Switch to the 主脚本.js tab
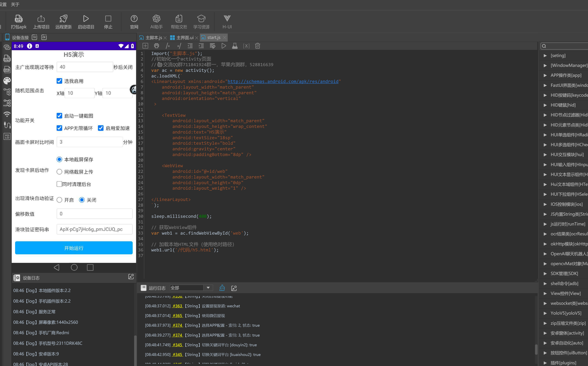Viewport: 588px width, 366px height. [x=153, y=37]
